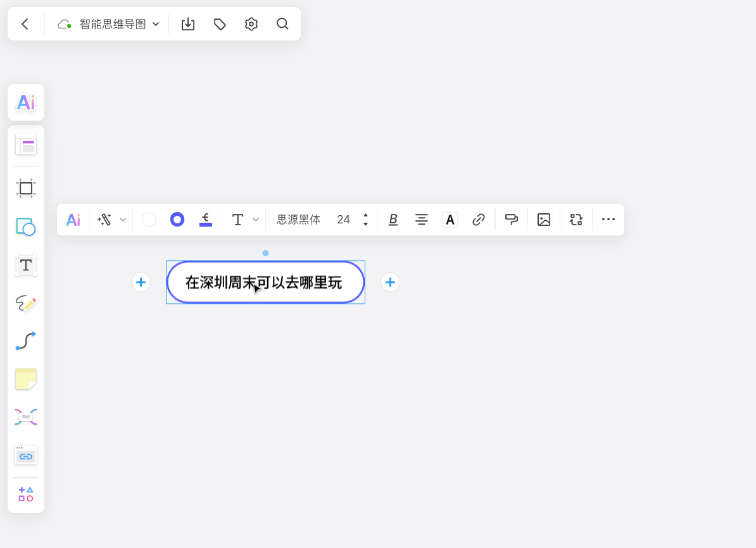The width and height of the screenshot is (756, 548).
Task: Open settings hexagon gear icon
Action: [x=251, y=24]
